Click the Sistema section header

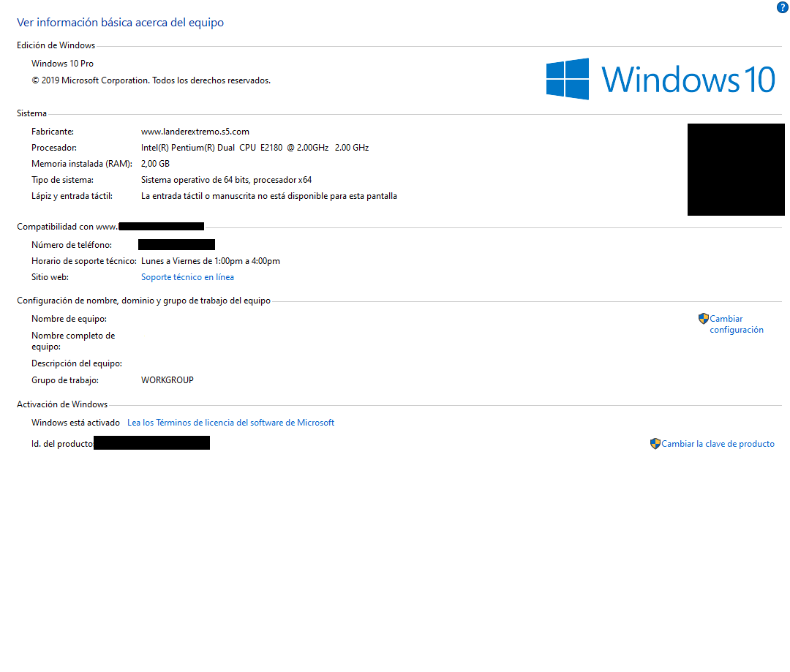click(31, 113)
